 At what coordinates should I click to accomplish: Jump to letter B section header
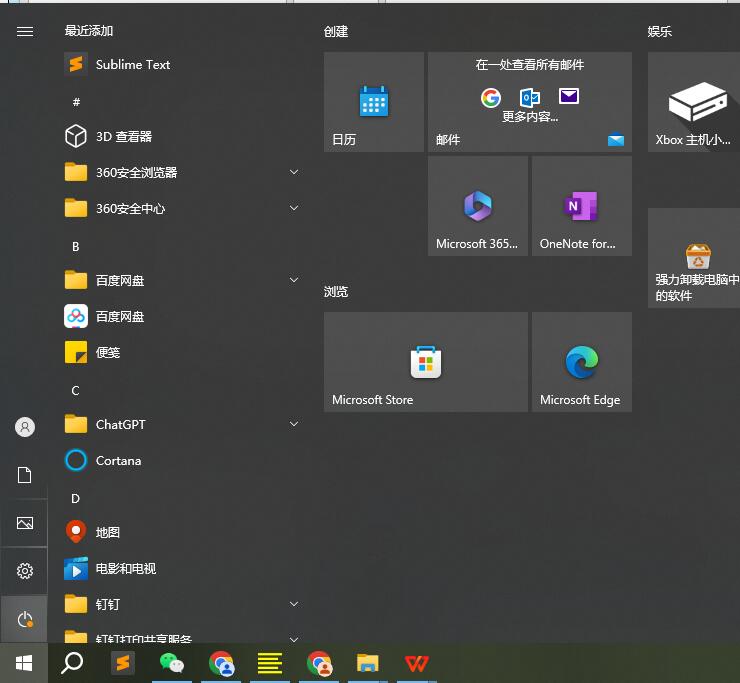pyautogui.click(x=76, y=247)
